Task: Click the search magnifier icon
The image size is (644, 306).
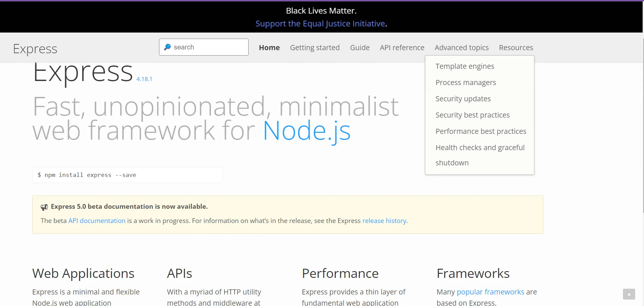Action: [167, 47]
